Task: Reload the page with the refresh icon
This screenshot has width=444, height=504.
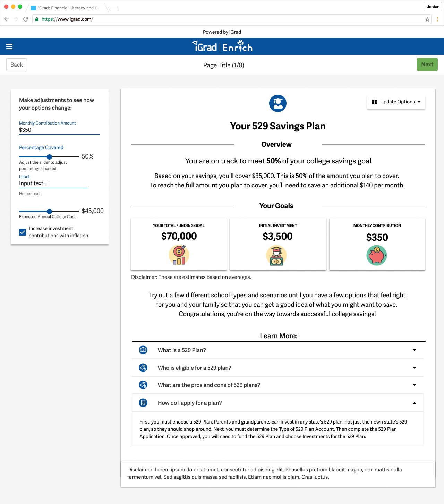Action: tap(26, 19)
